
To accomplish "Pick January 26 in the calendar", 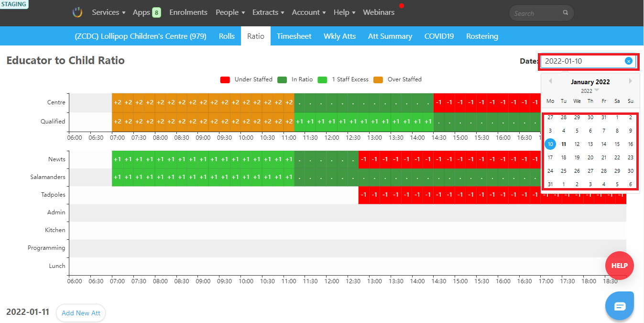I will (577, 171).
